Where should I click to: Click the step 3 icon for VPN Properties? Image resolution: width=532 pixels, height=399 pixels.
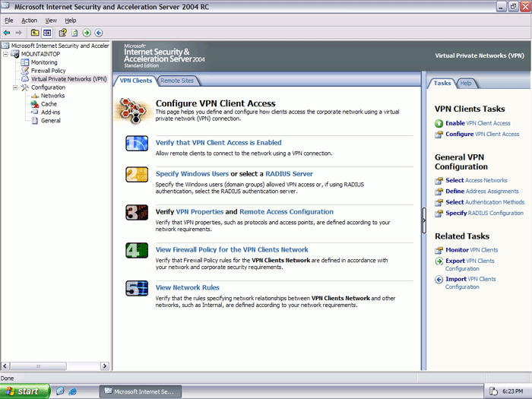point(137,213)
